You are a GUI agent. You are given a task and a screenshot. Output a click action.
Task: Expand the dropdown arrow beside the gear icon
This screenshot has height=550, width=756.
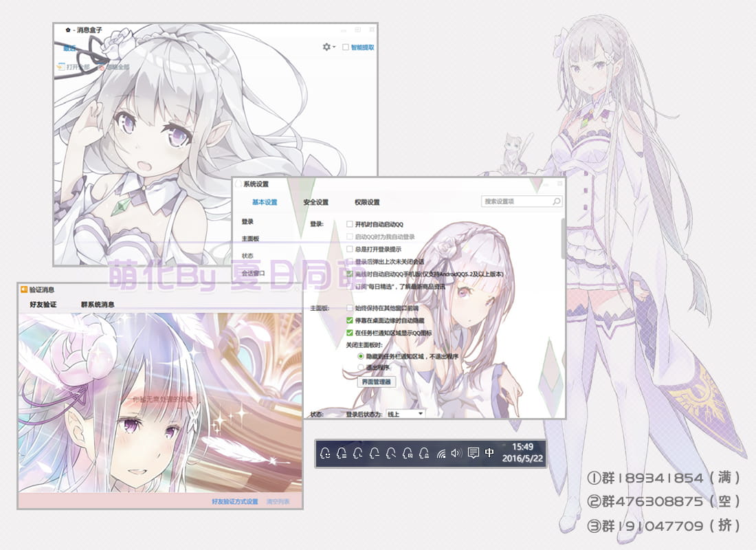click(334, 47)
